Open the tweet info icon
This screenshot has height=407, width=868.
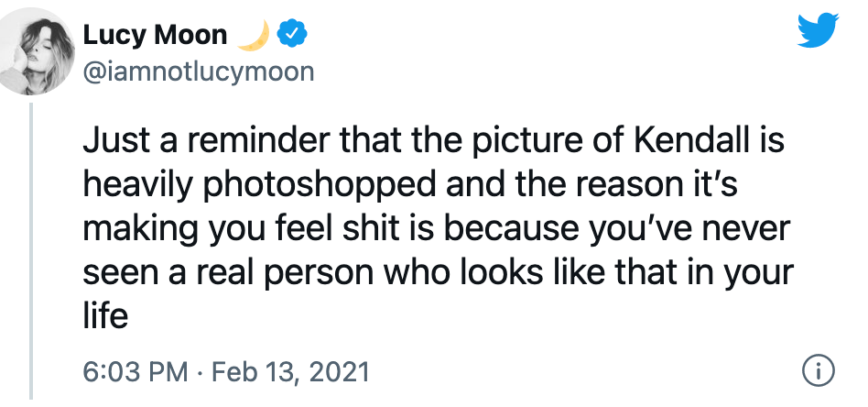[x=817, y=371]
